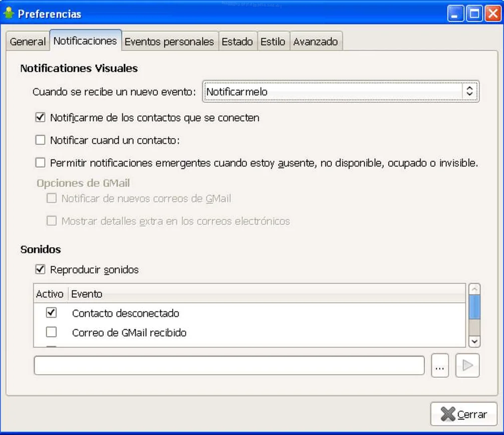Uncheck Reproducir sonidos
The height and width of the screenshot is (435, 504).
(40, 270)
